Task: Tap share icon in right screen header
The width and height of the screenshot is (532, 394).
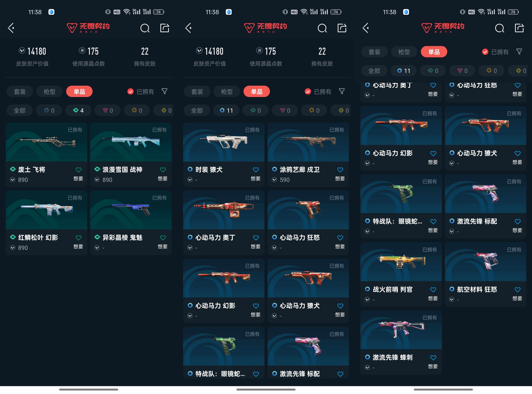Action: pyautogui.click(x=519, y=28)
